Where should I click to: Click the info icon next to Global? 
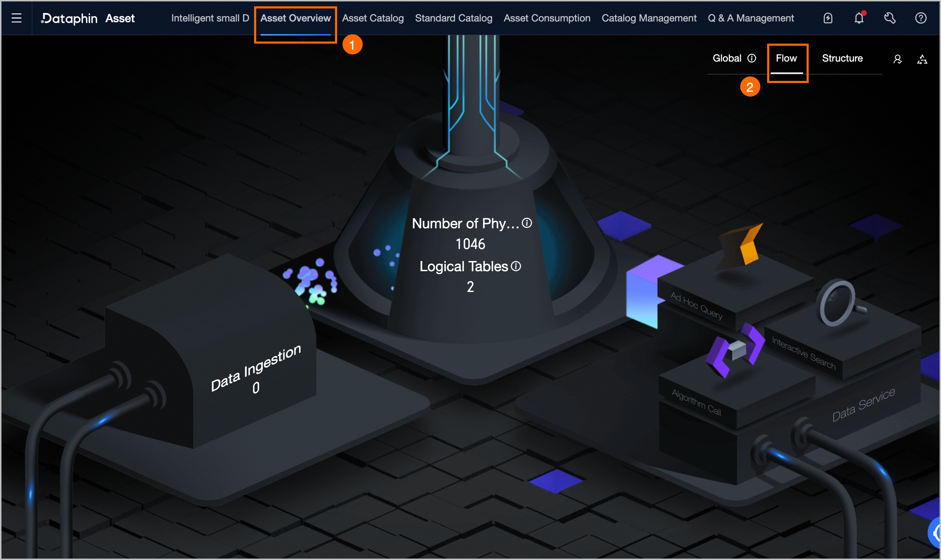[x=752, y=58]
